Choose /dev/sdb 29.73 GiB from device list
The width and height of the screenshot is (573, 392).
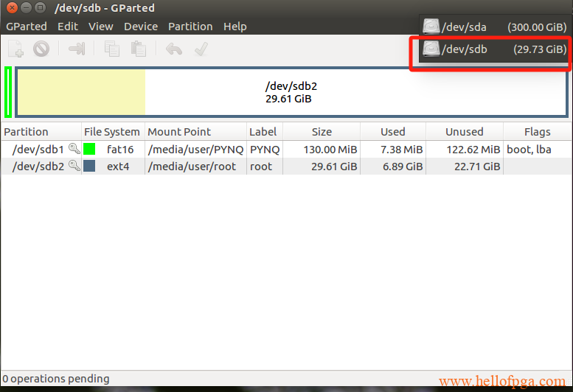pos(494,49)
